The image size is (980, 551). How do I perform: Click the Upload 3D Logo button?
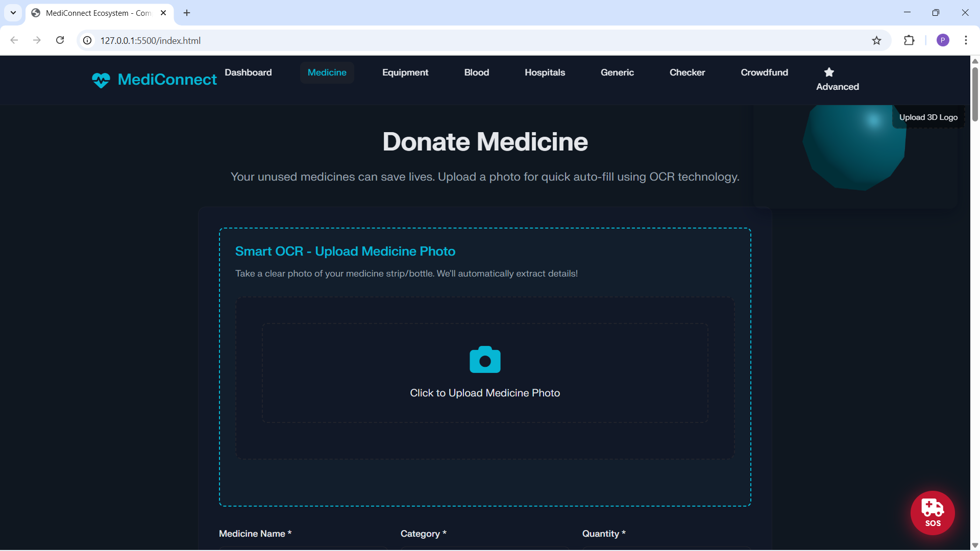[928, 117]
